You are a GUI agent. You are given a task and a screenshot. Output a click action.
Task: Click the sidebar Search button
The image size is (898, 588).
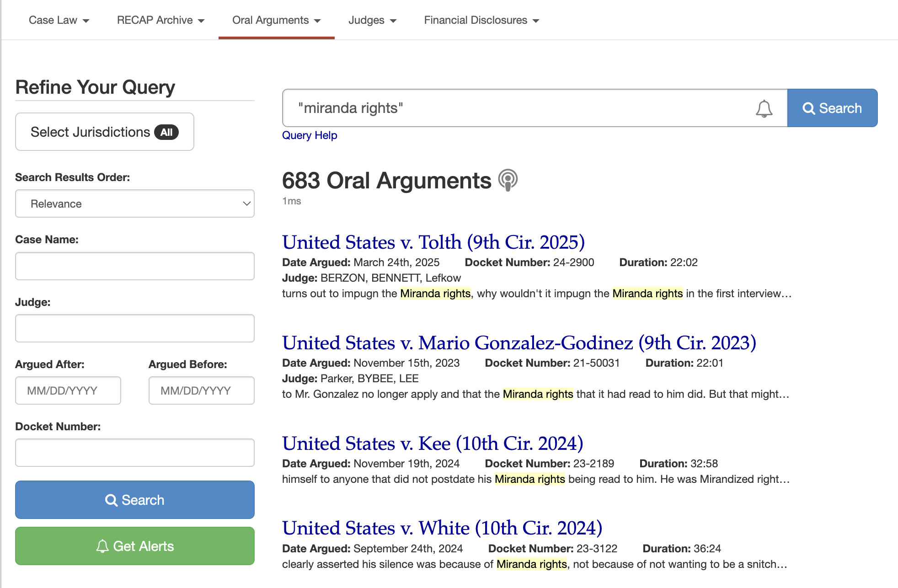(x=134, y=500)
